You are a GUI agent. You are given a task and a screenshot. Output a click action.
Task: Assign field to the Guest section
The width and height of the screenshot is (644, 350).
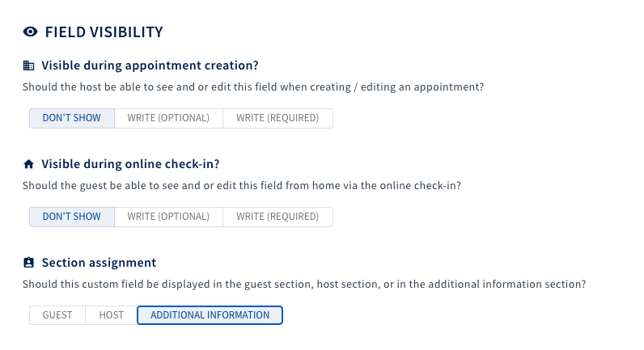(x=57, y=315)
